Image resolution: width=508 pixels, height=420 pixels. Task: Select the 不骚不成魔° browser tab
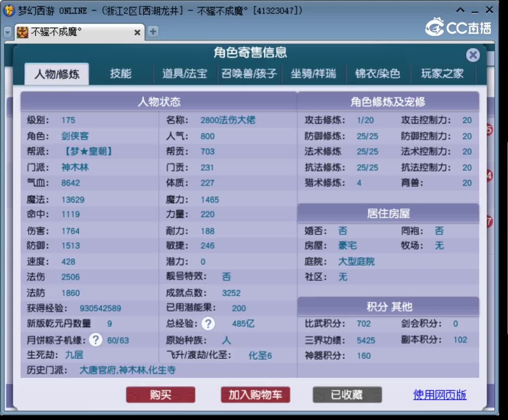tap(79, 32)
